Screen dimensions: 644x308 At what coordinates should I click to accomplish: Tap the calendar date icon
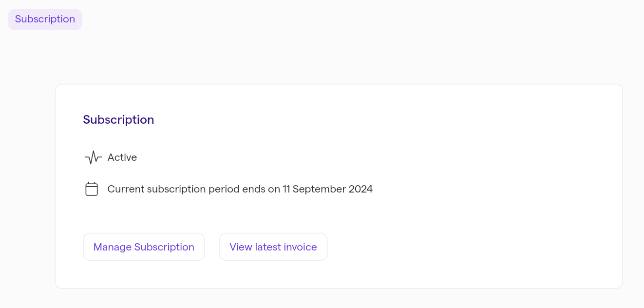pos(92,189)
